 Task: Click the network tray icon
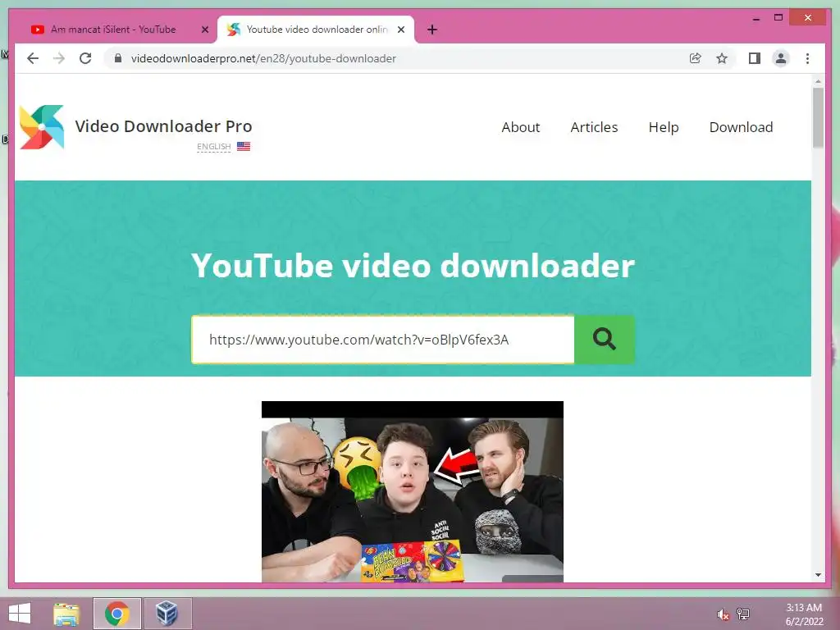743,614
